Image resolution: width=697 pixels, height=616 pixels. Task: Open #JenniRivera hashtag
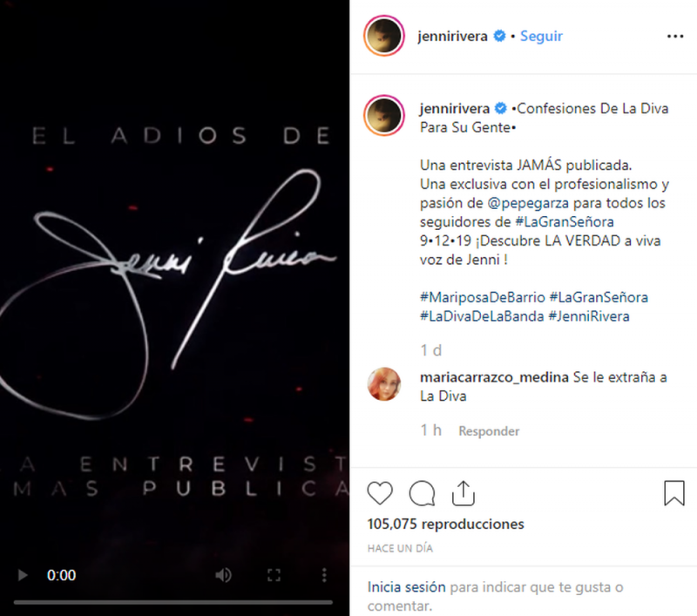589,316
